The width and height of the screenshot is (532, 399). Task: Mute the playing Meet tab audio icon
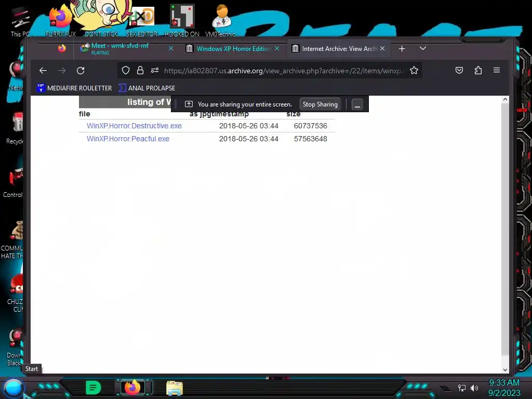click(87, 46)
